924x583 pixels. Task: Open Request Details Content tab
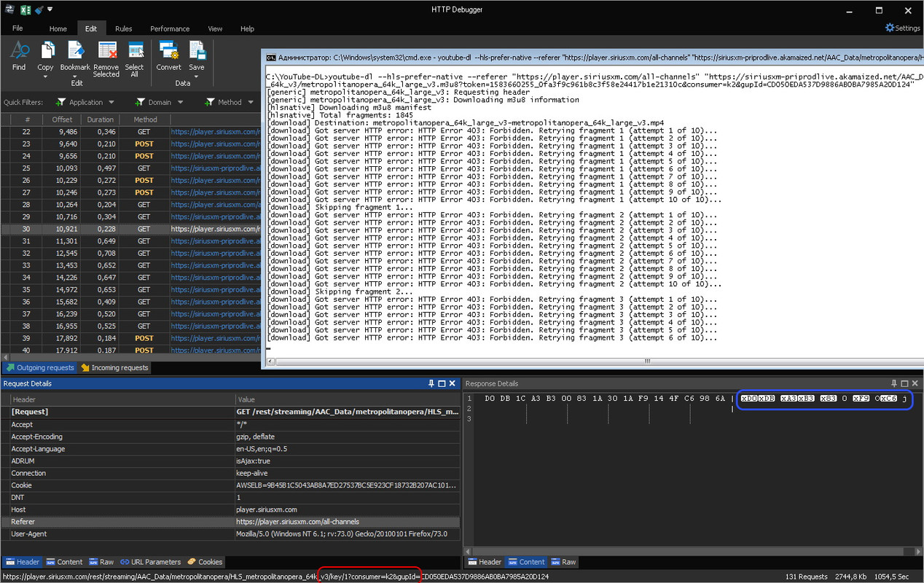tap(64, 562)
